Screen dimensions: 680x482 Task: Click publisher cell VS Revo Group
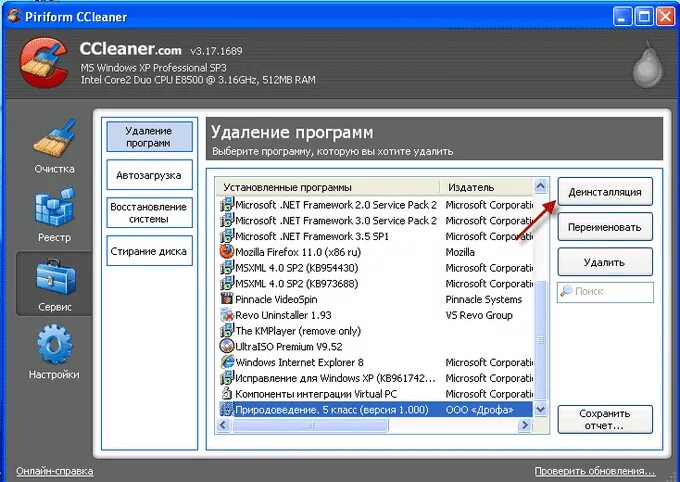click(x=479, y=315)
